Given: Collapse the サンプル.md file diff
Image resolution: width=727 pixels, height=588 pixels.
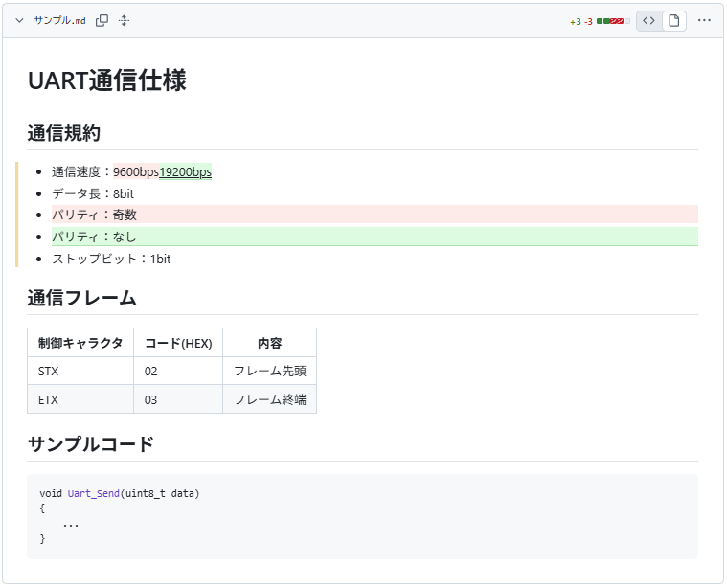Looking at the screenshot, I should coord(19,20).
